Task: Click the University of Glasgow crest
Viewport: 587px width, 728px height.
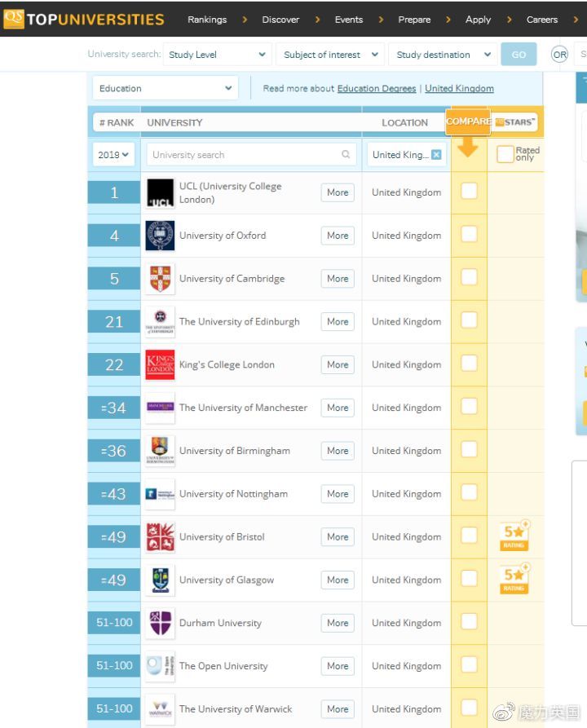Action: click(161, 580)
